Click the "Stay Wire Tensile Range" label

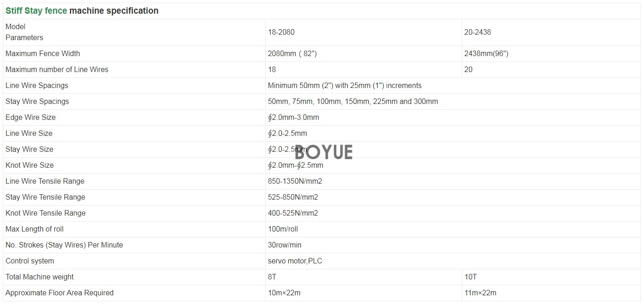pyautogui.click(x=45, y=197)
